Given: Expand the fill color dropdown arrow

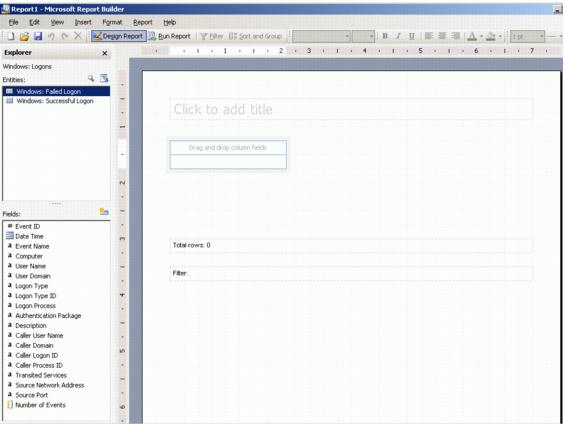Looking at the screenshot, I should [x=500, y=36].
